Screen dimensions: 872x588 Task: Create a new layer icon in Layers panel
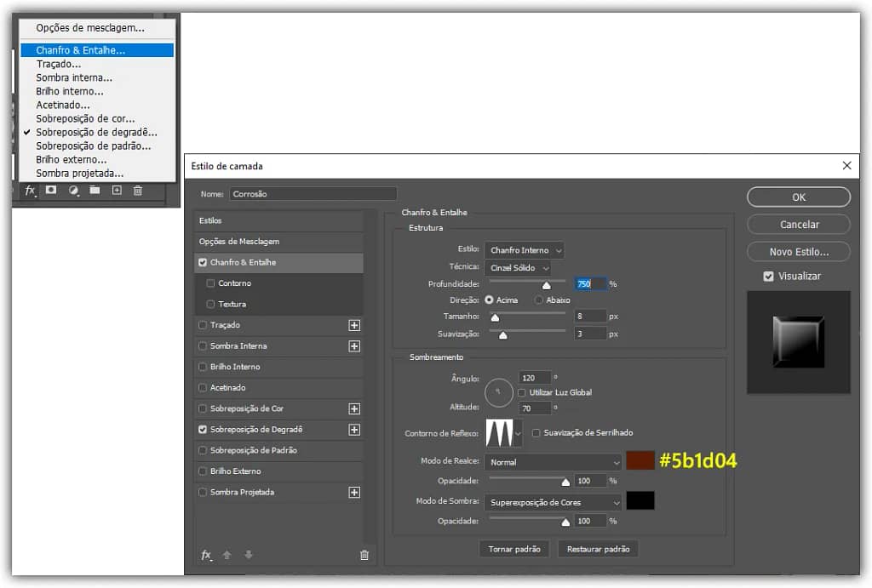pos(117,190)
